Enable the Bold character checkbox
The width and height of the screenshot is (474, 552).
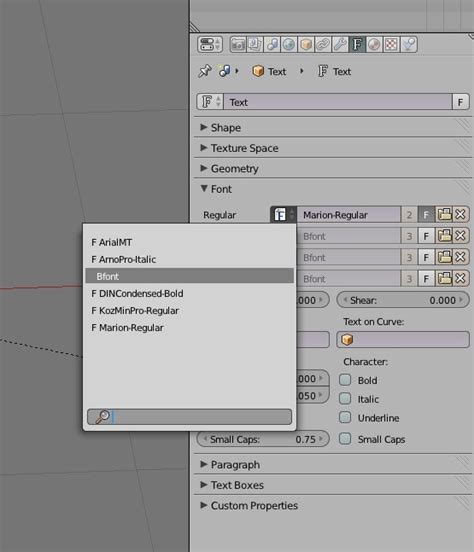coord(345,380)
